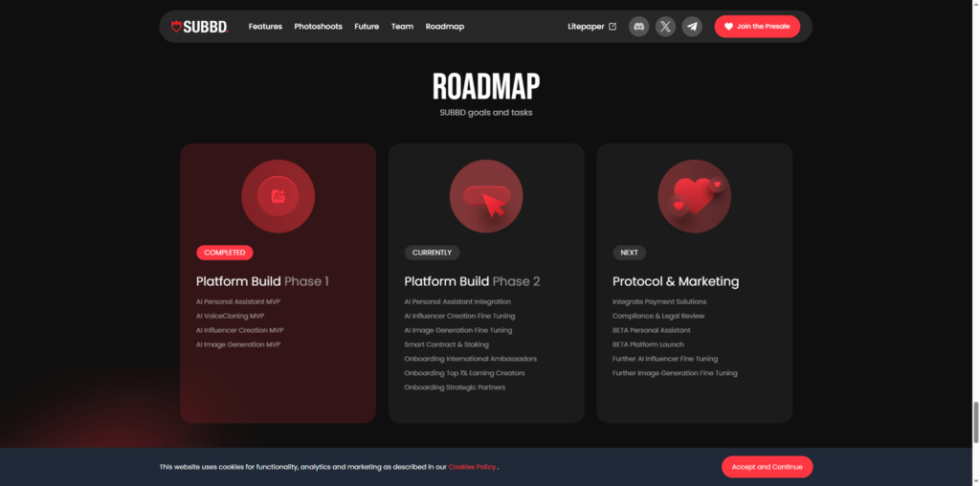This screenshot has height=486, width=980.
Task: Click 'AI Influencer Creation Fine Tuning' item
Action: click(x=460, y=316)
